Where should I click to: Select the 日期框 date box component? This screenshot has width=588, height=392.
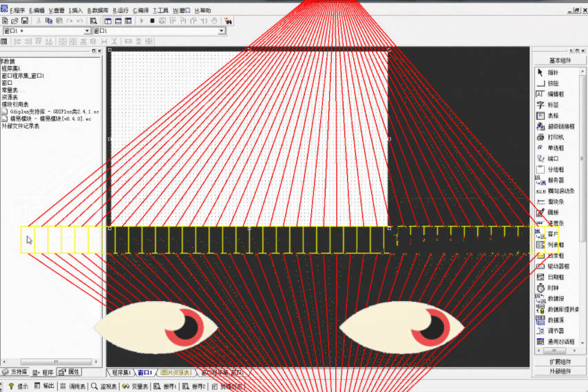[x=557, y=277]
